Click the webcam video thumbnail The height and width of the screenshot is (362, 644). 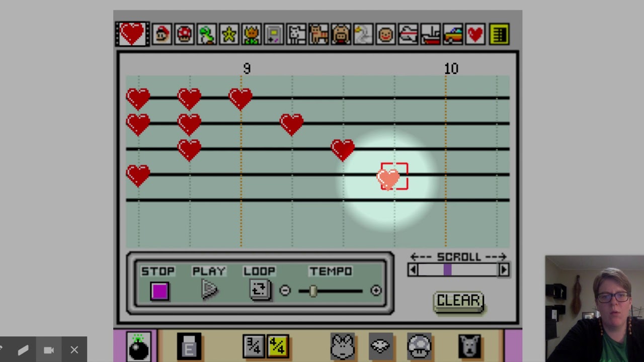point(594,309)
